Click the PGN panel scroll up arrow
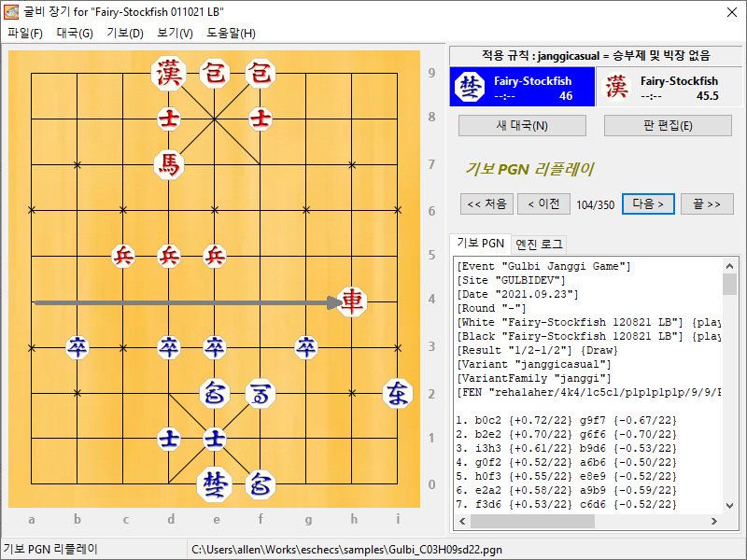 (x=729, y=265)
